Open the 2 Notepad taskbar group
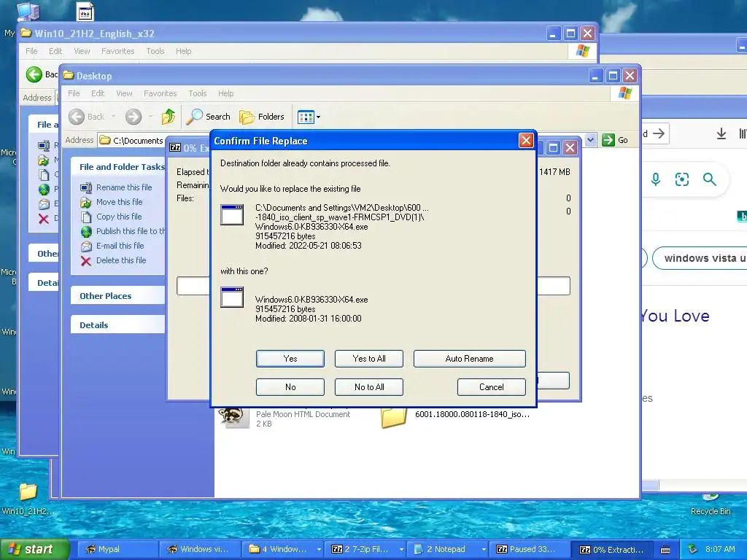Screen dimensions: 747x560 (449, 550)
